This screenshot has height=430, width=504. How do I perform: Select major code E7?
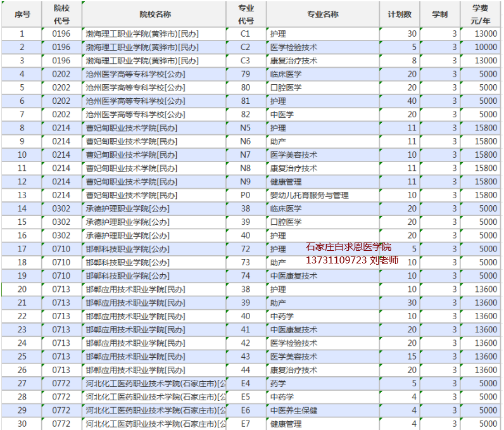pyautogui.click(x=246, y=424)
